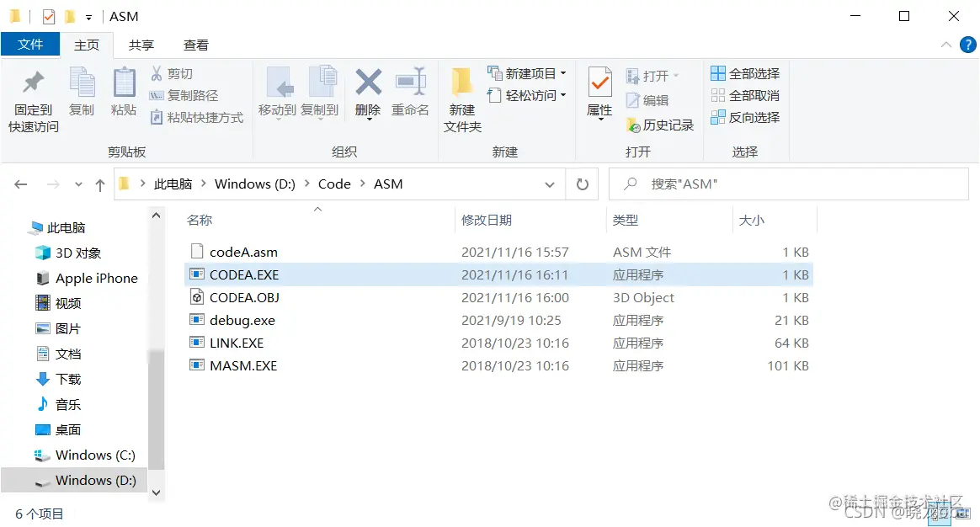
Task: Open the Customize Quick Access Toolbar dropdown
Action: pyautogui.click(x=88, y=18)
